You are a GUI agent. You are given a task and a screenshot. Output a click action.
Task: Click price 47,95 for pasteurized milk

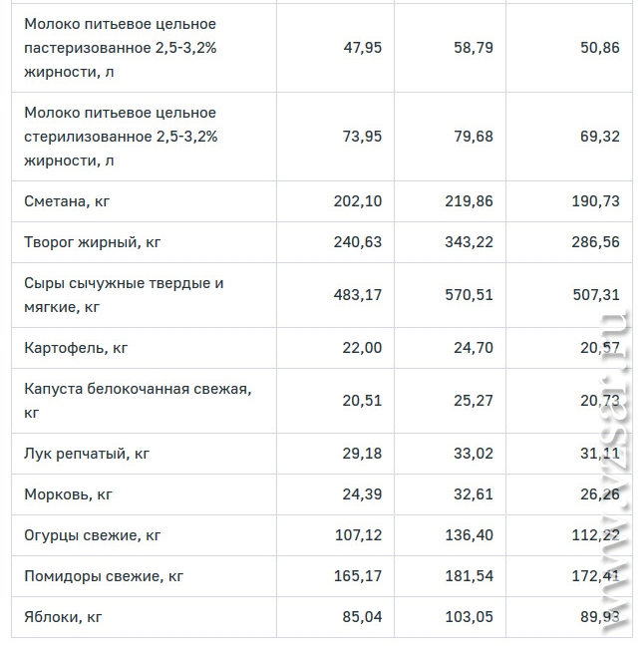tap(363, 48)
